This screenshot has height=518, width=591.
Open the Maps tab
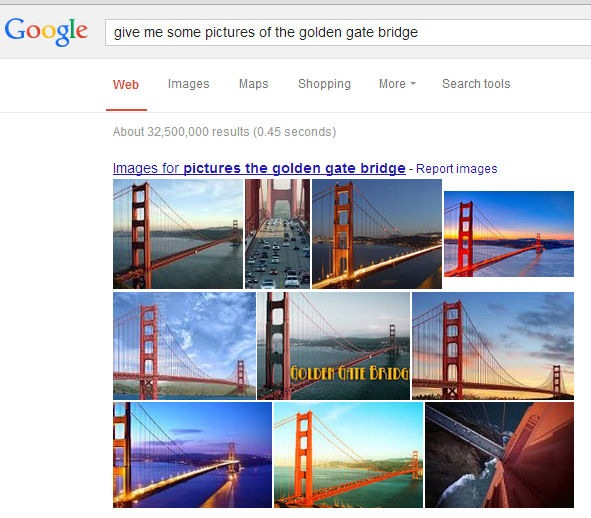[x=254, y=84]
